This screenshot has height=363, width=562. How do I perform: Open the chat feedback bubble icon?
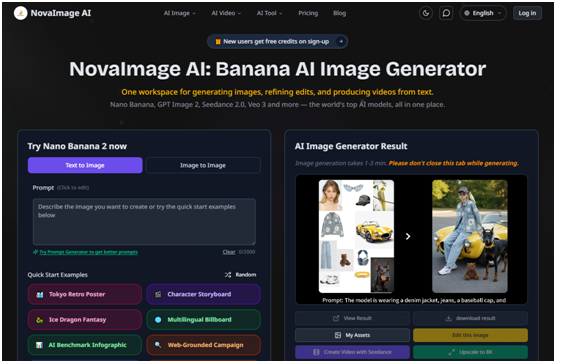click(x=446, y=13)
